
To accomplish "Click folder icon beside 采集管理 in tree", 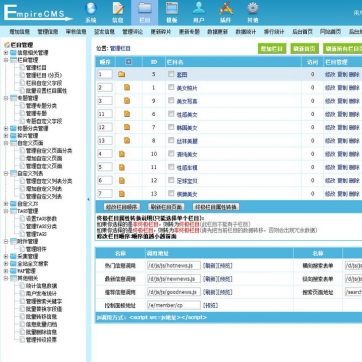I will tap(13, 256).
